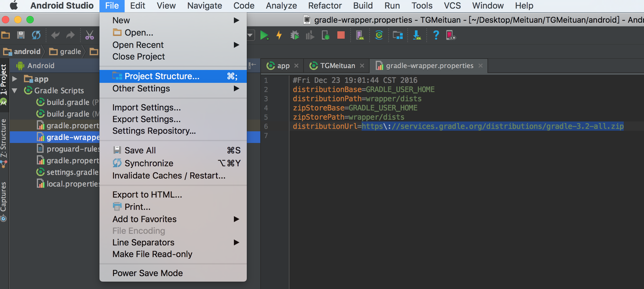644x289 pixels.
Task: Select settings.gradle in project tree
Action: coord(68,172)
